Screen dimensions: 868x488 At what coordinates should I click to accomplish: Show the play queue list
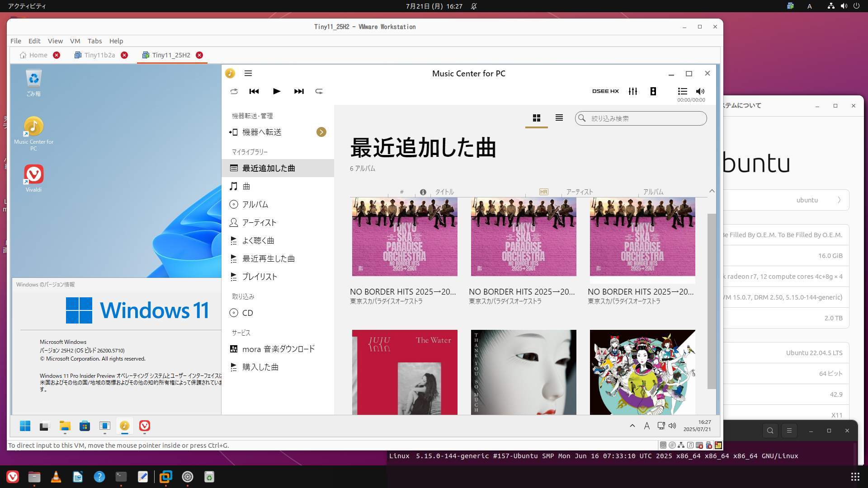(x=683, y=91)
